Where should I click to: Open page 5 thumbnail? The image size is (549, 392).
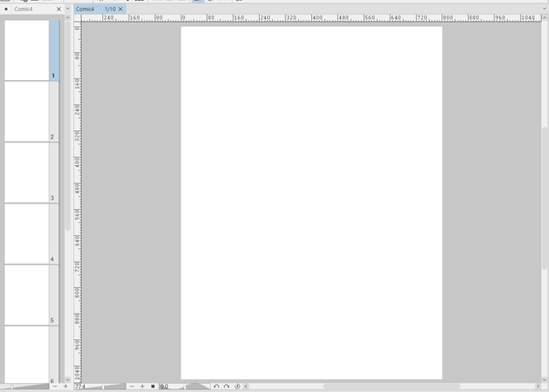pos(26,294)
